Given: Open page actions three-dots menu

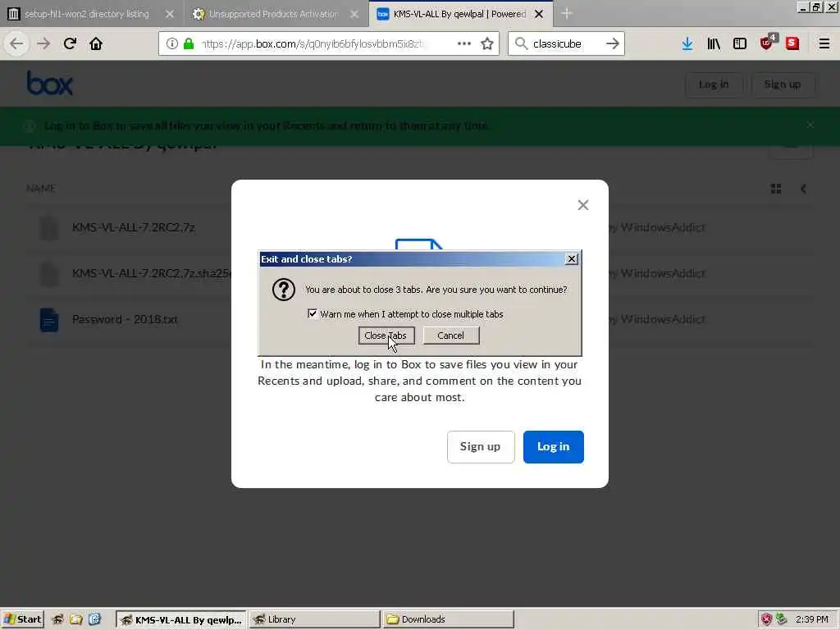Looking at the screenshot, I should 464,43.
